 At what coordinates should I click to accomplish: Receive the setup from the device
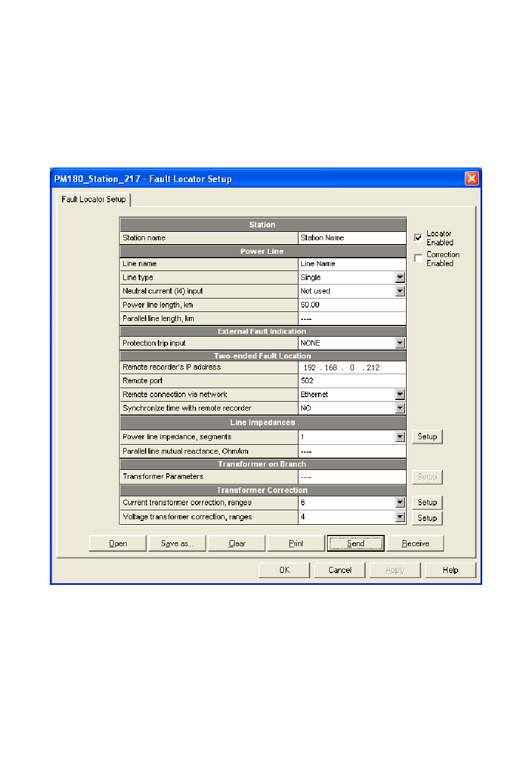pos(416,543)
